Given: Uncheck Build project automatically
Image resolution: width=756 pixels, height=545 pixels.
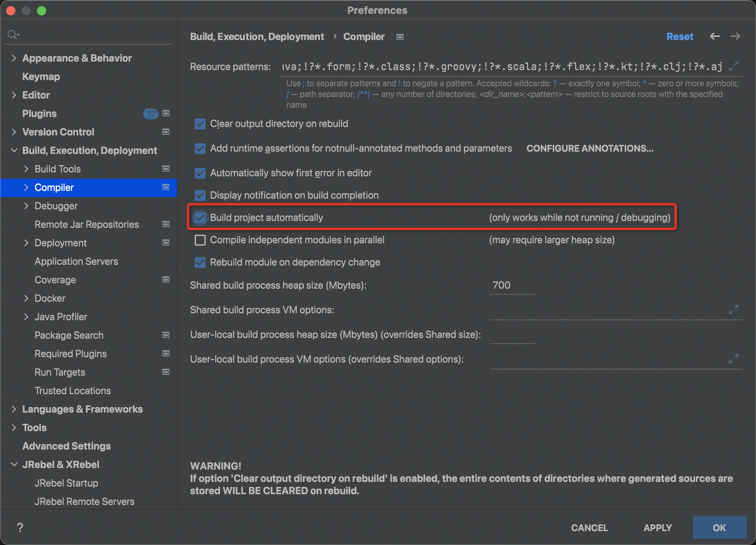Looking at the screenshot, I should [200, 218].
